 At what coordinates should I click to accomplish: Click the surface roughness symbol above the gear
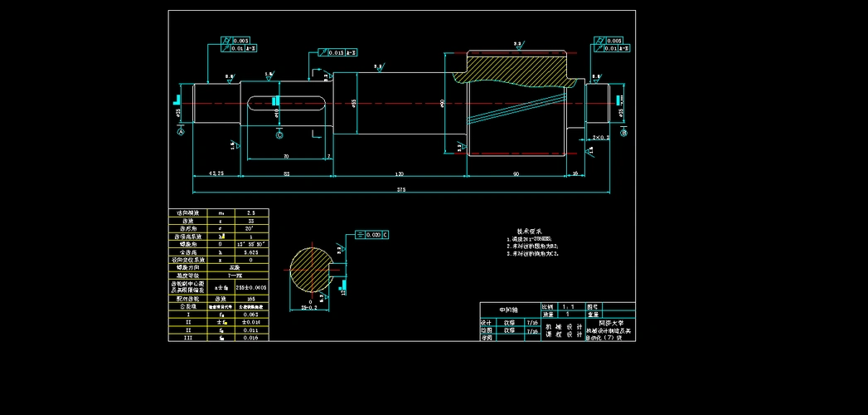click(521, 46)
